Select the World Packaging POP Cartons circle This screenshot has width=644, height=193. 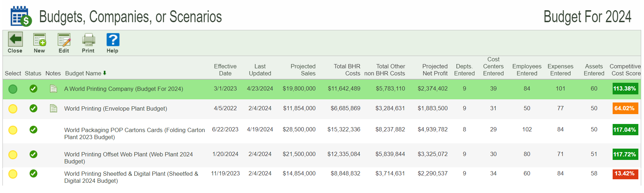[13, 130]
